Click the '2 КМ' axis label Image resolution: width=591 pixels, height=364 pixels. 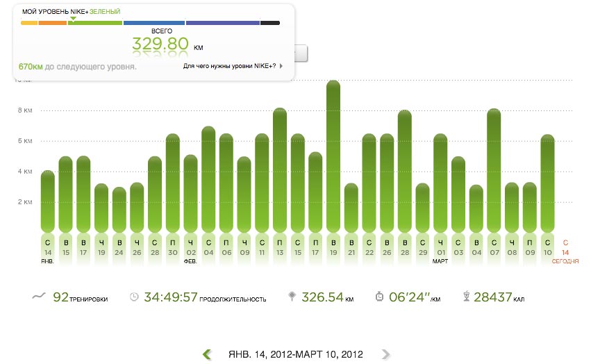coord(25,202)
